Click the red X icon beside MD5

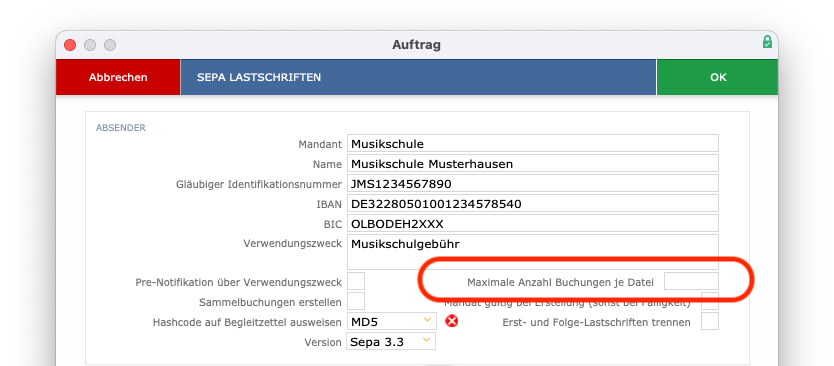point(452,321)
